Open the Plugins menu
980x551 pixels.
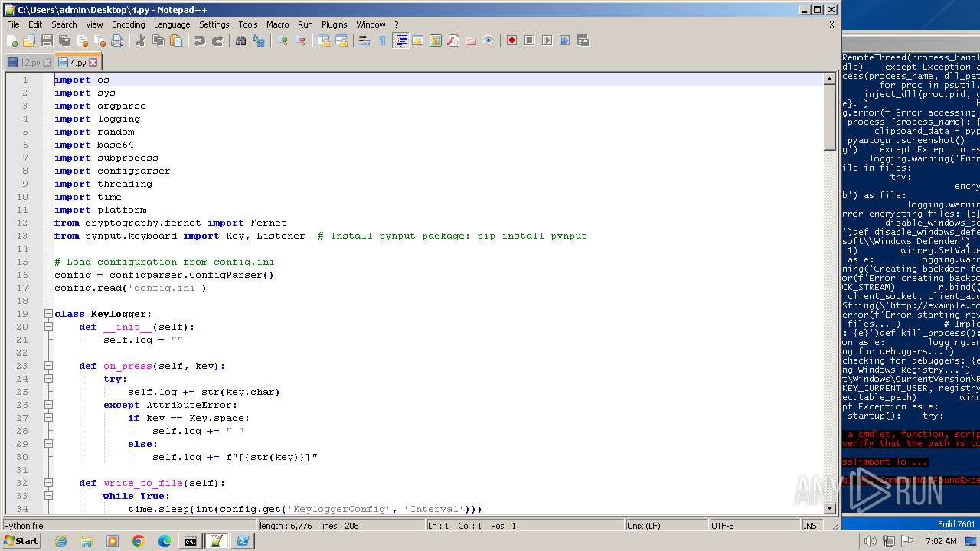(334, 24)
